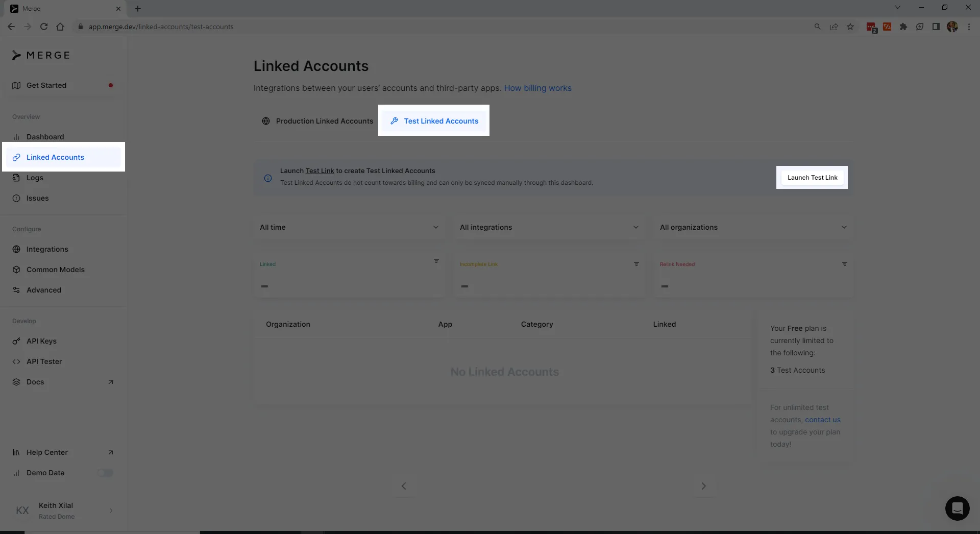
Task: Open the API Keys page
Action: click(63, 341)
